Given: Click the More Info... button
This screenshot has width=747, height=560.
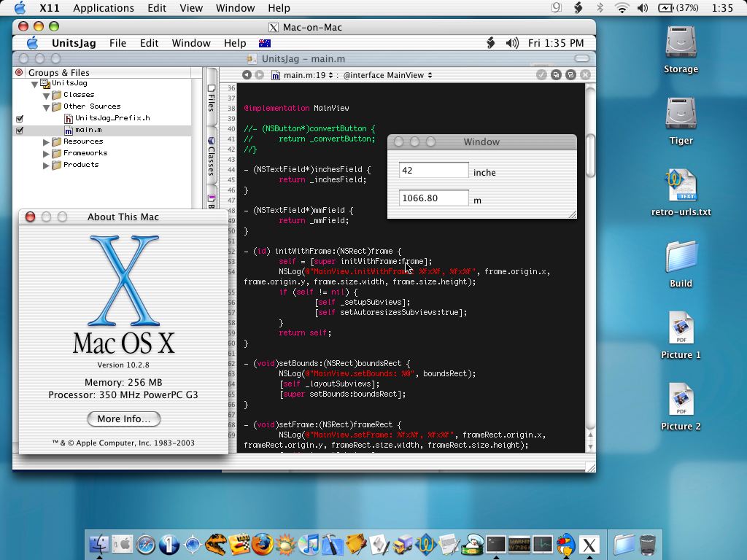Looking at the screenshot, I should point(123,419).
